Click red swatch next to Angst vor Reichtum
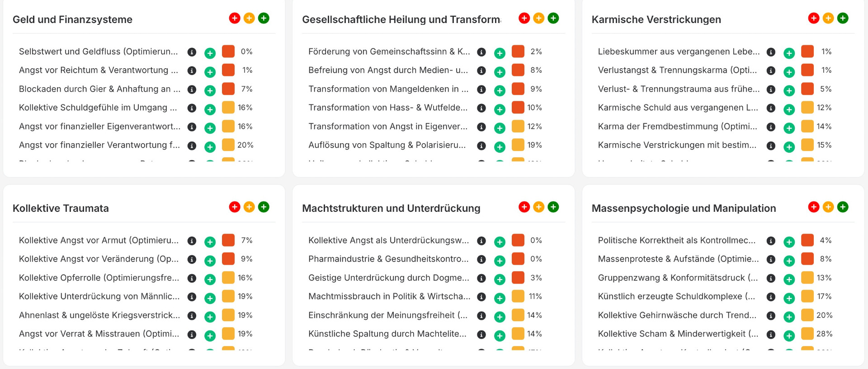Image resolution: width=868 pixels, height=369 pixels. pos(228,70)
